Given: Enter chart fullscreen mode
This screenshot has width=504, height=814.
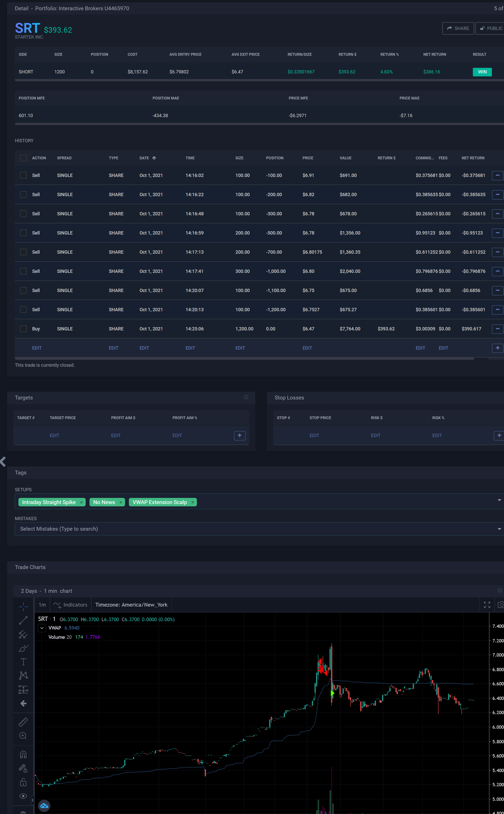Looking at the screenshot, I should pos(487,605).
